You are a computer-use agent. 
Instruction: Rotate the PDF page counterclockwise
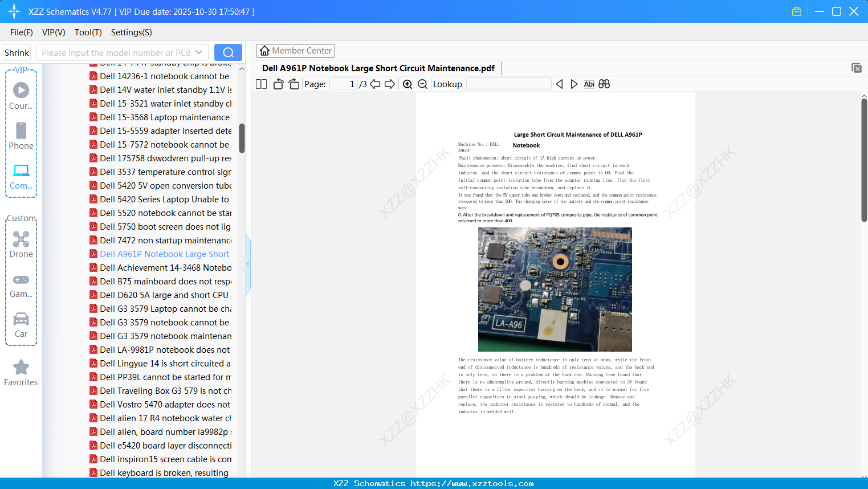[x=278, y=84]
